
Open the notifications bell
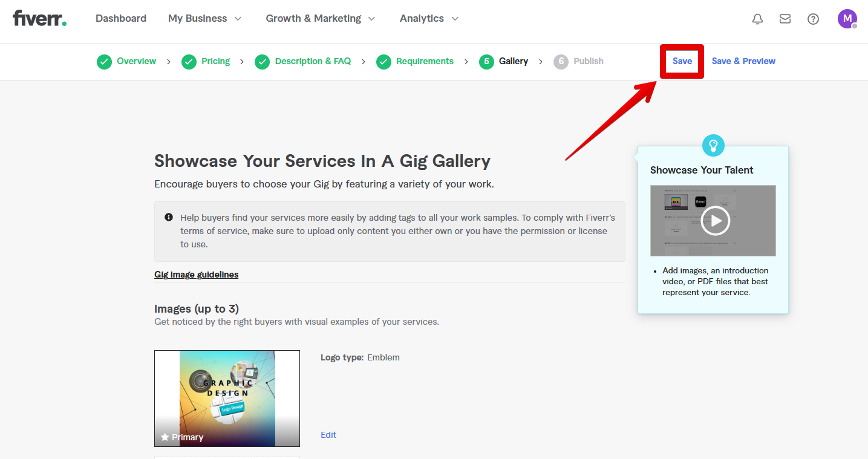click(x=757, y=19)
